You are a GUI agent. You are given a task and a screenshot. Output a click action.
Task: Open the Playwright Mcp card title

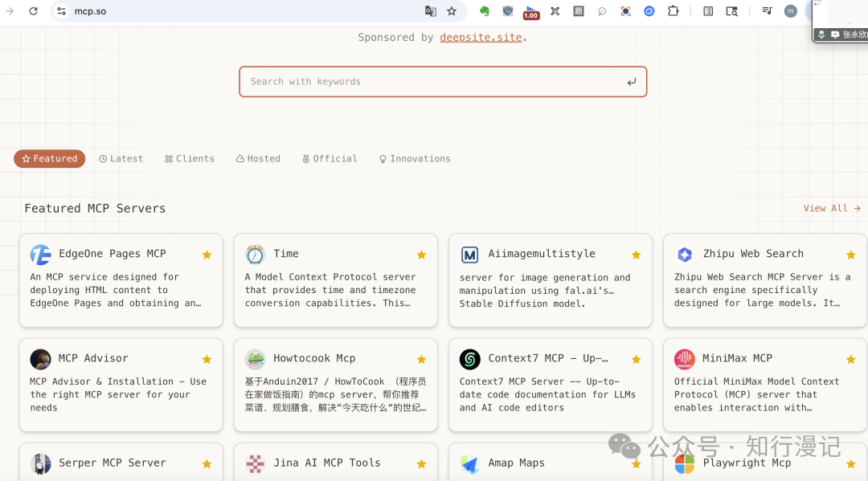(747, 463)
